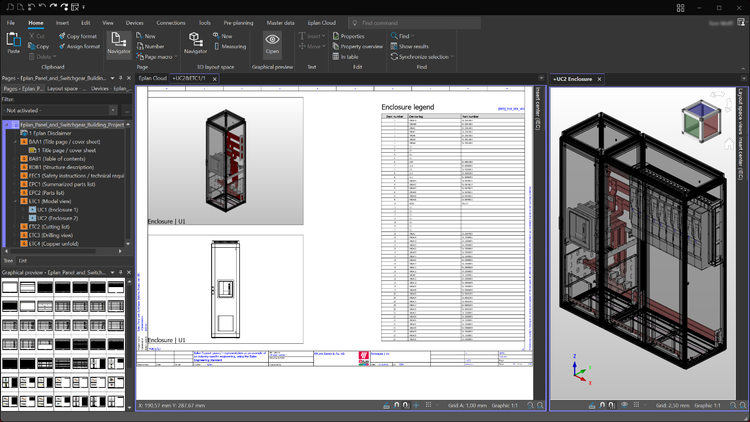Screen dimensions: 750x422
Task: Switch to the Insert ribbon tab
Action: [62, 23]
